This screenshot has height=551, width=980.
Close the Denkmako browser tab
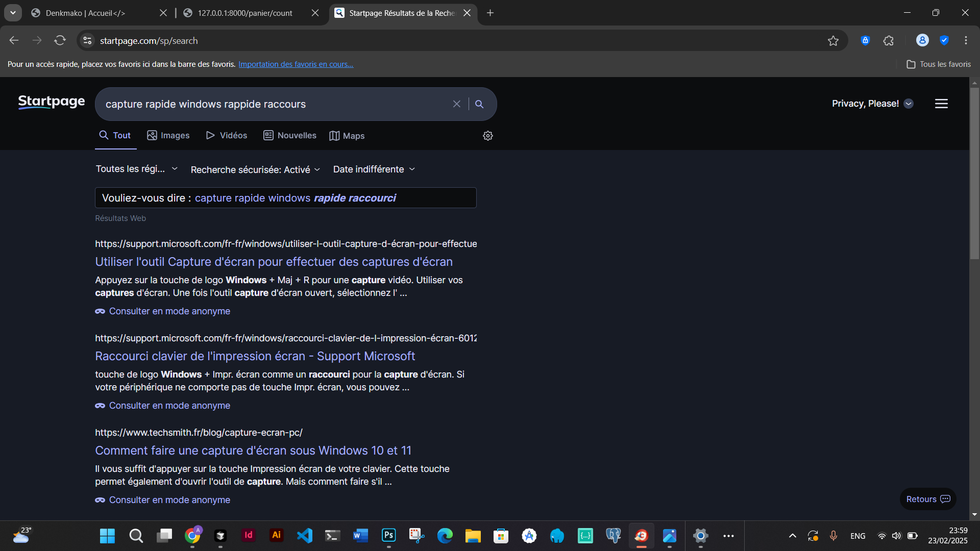[163, 13]
